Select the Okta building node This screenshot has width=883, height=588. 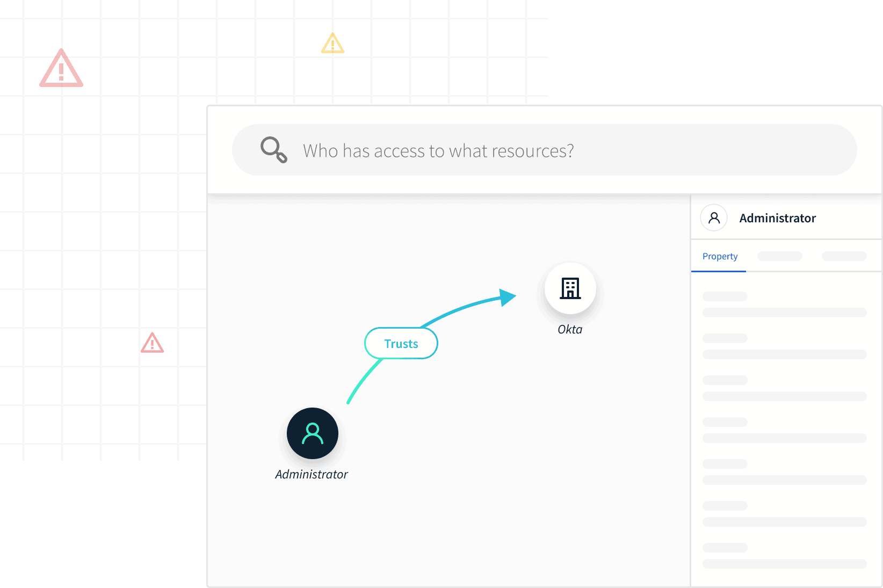[x=570, y=288]
